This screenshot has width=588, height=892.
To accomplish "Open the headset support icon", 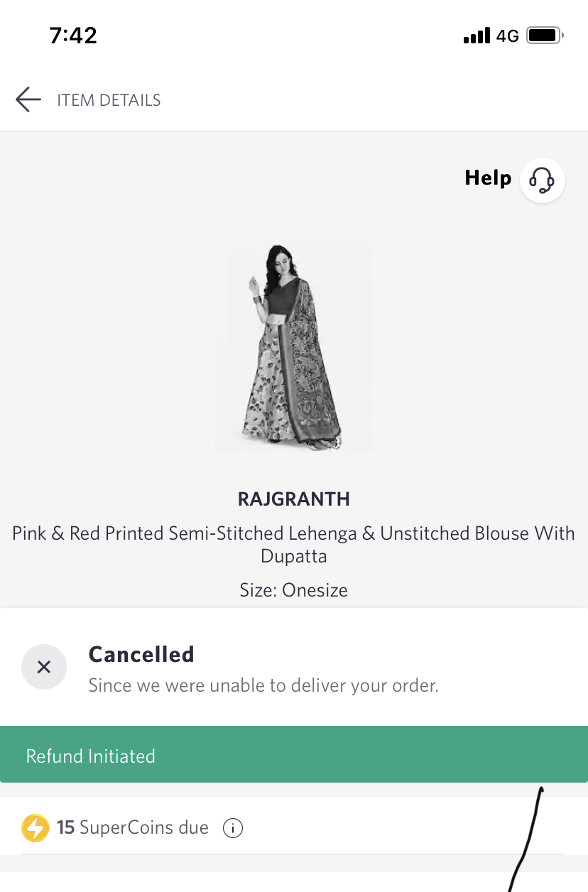I will tap(543, 180).
